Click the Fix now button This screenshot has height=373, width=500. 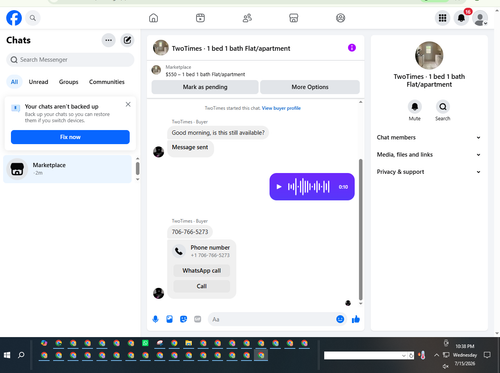click(70, 137)
